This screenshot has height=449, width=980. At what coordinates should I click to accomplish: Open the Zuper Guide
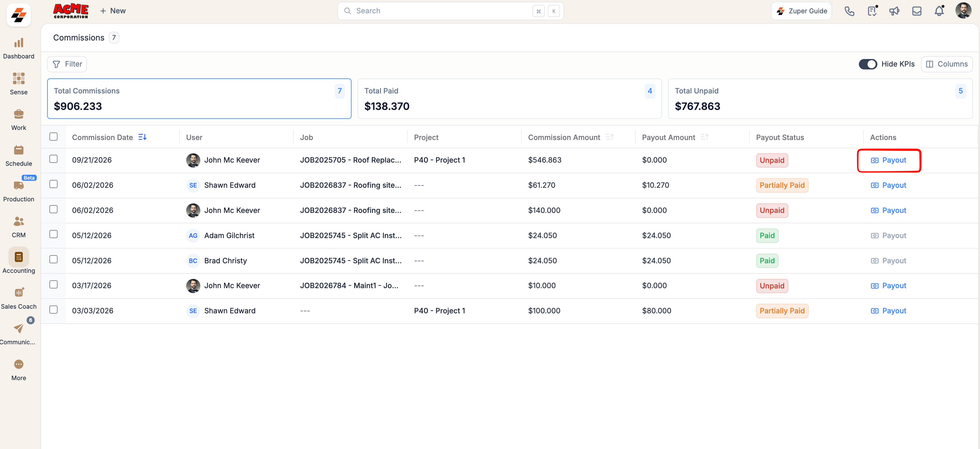801,11
